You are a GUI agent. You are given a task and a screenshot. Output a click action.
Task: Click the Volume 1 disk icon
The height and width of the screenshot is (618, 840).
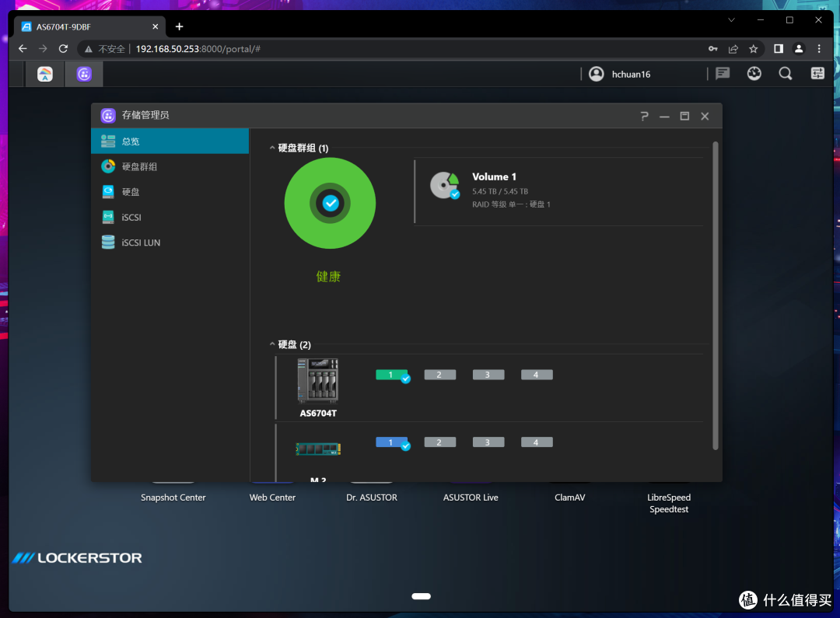click(445, 186)
